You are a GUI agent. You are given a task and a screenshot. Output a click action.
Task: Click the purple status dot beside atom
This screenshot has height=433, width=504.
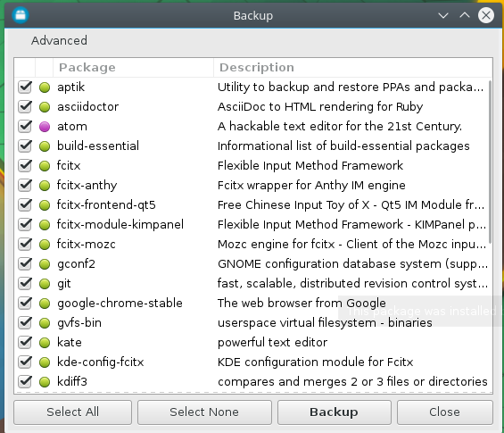45,127
